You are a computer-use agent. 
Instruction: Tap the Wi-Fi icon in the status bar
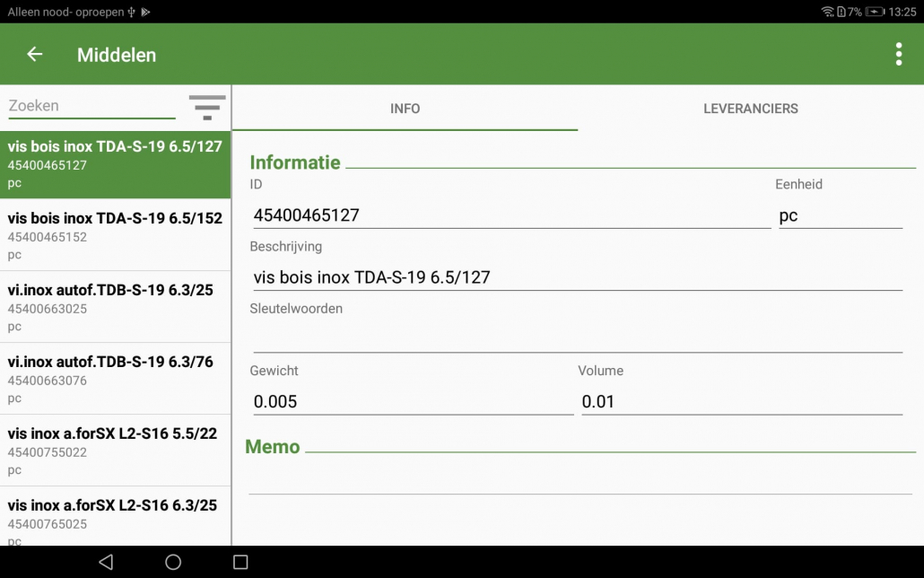click(827, 12)
